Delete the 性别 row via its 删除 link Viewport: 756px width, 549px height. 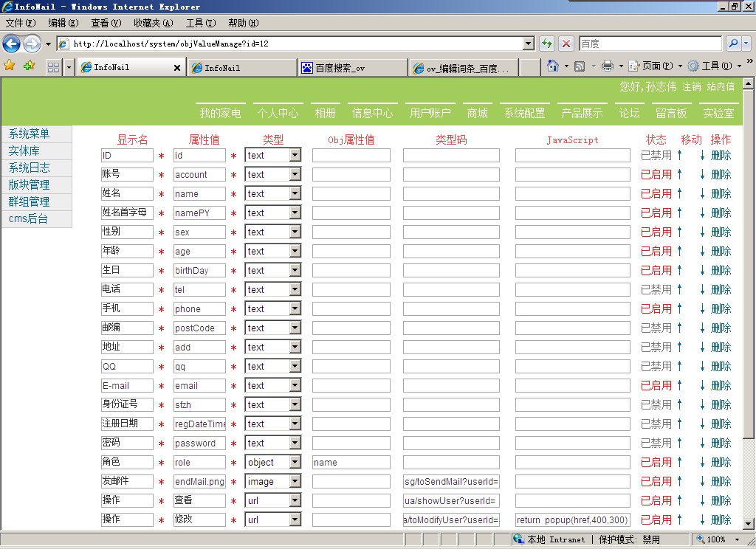pyautogui.click(x=720, y=232)
